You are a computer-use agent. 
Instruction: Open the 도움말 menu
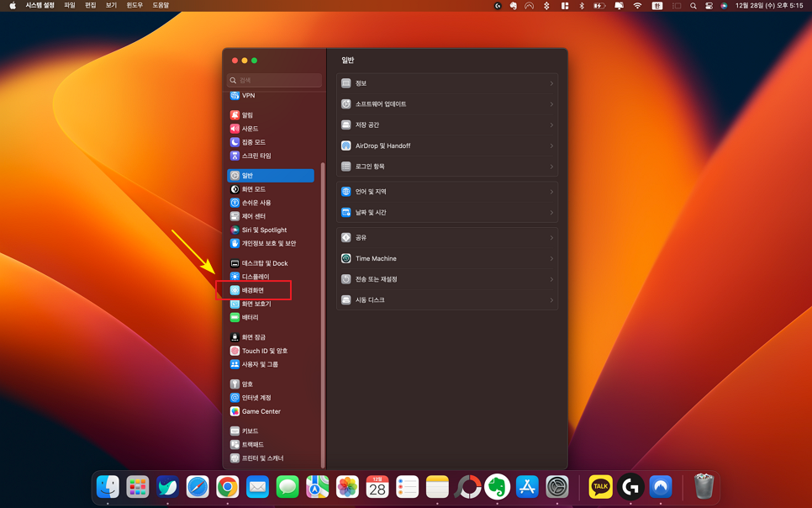coord(161,5)
